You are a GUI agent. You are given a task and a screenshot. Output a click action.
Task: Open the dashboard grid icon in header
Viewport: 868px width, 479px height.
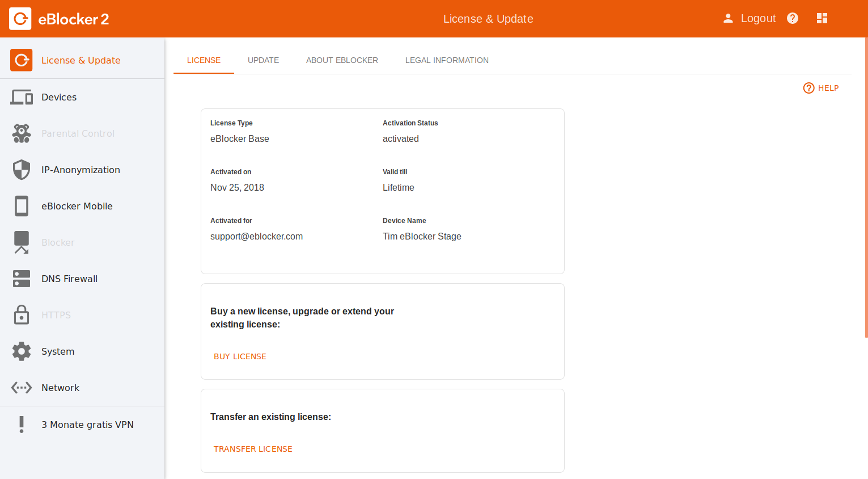pos(822,19)
